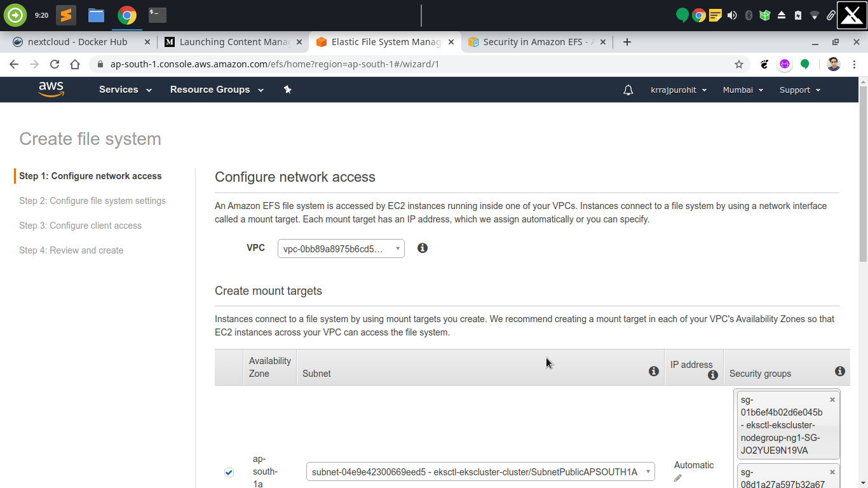This screenshot has height=488, width=868.
Task: Switch to Security in Amazon EFS tab
Action: 537,42
